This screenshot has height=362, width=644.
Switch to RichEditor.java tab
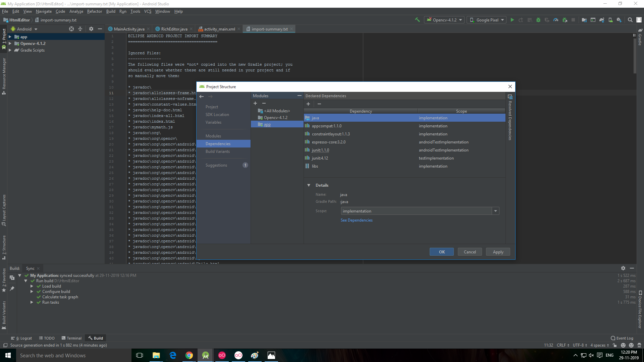pos(174,29)
